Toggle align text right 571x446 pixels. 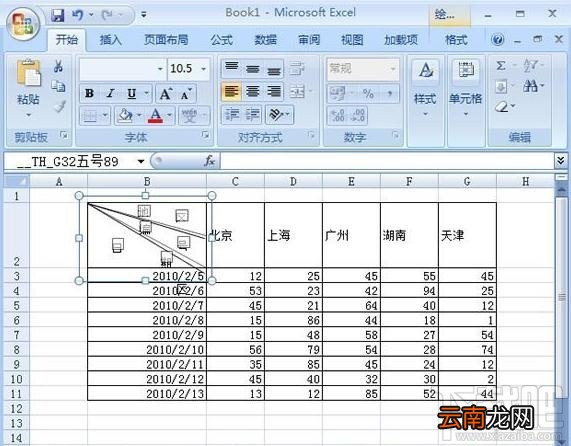pyautogui.click(x=274, y=91)
